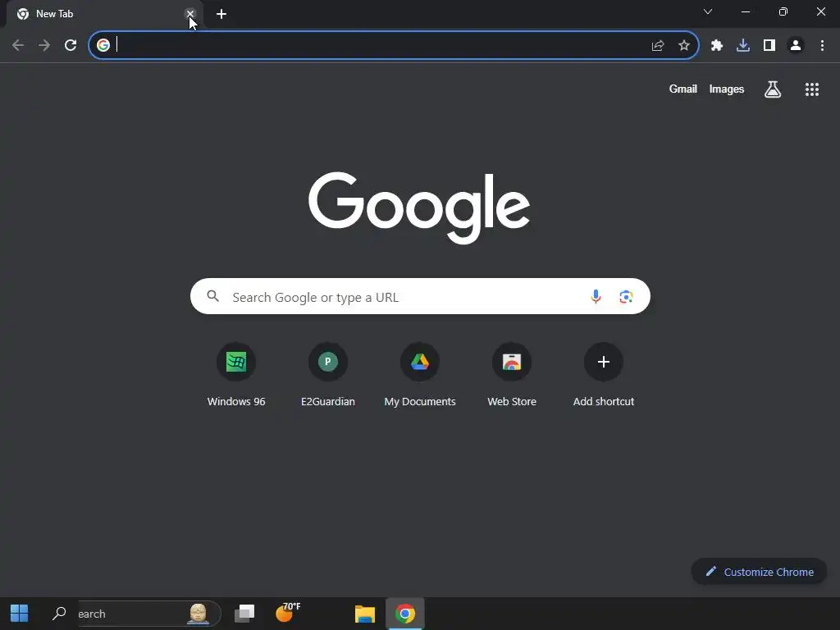Open the Images link

(x=727, y=89)
